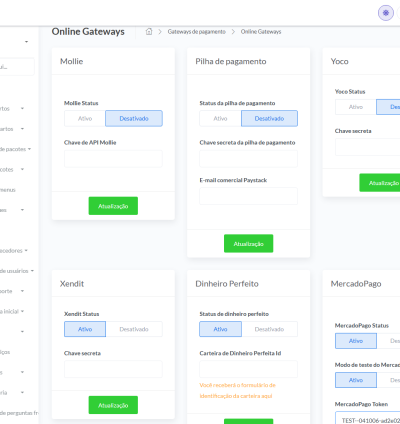The width and height of the screenshot is (400, 424).
Task: Set Status de dinheiro perfeito to Desativado
Action: (x=269, y=329)
